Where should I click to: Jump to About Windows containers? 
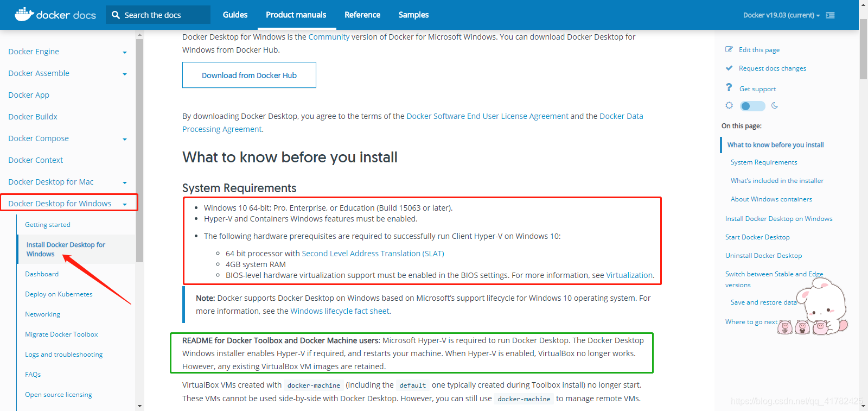point(771,199)
